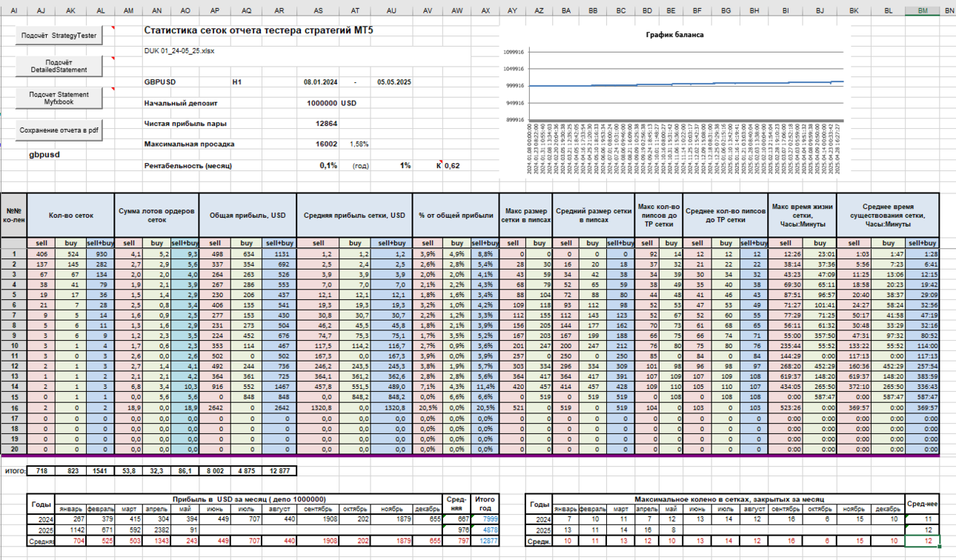Select column header AI

pyautogui.click(x=15, y=11)
